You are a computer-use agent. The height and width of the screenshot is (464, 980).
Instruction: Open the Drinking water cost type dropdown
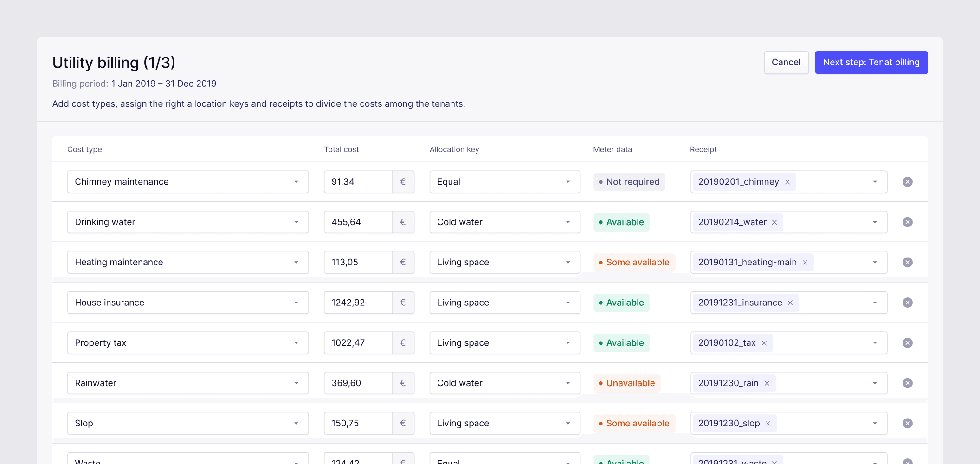297,222
